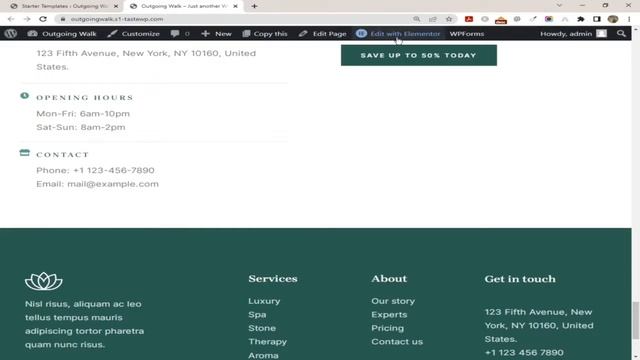Click SAVE UP TO 50% TODAY button
This screenshot has width=640, height=360.
coord(419,55)
